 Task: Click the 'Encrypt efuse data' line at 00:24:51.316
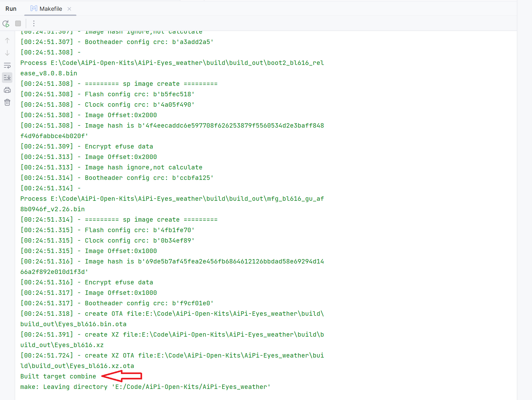point(87,282)
